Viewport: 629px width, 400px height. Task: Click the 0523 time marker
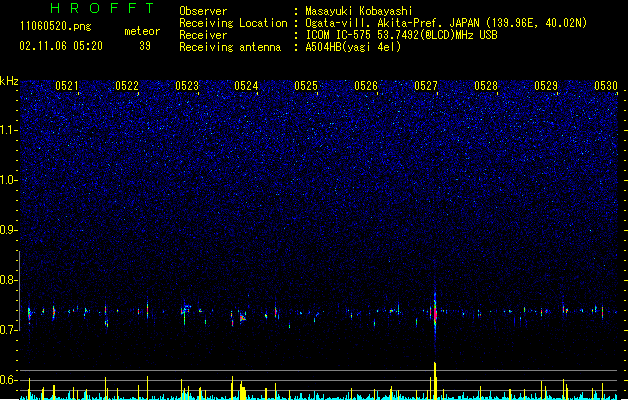coord(187,85)
